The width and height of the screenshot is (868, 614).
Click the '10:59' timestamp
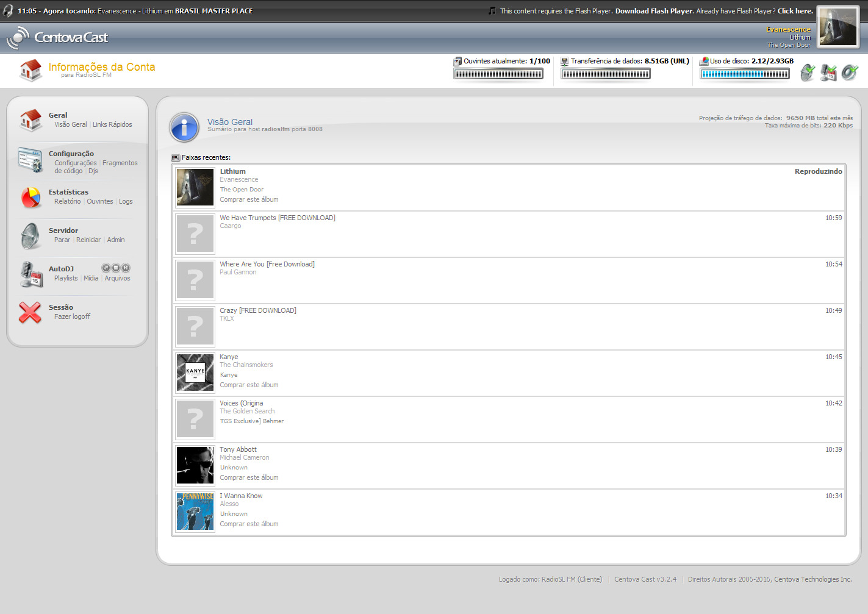tap(834, 218)
